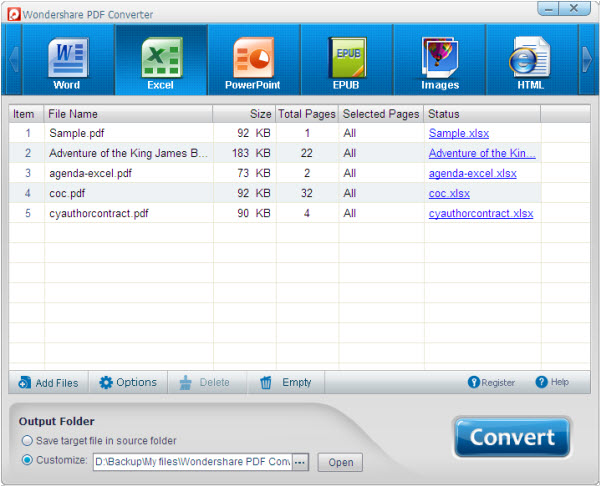Minimize the Wondershare PDF Converter window

(548, 8)
